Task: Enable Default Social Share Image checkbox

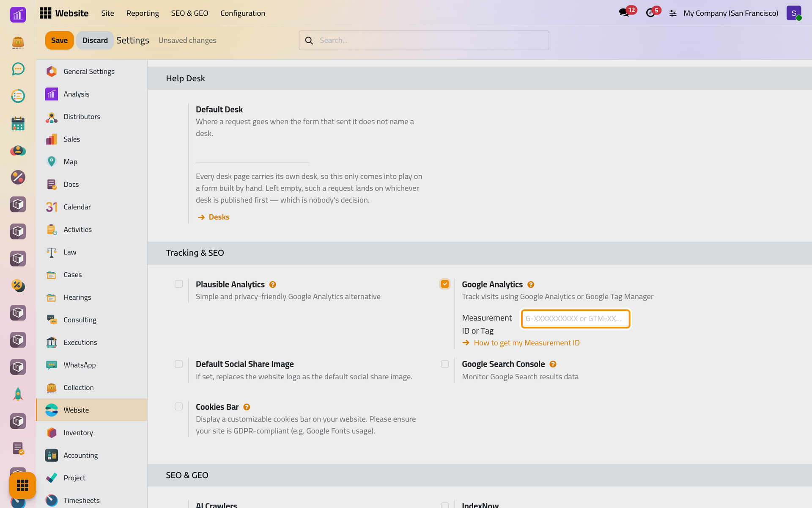Action: [179, 364]
